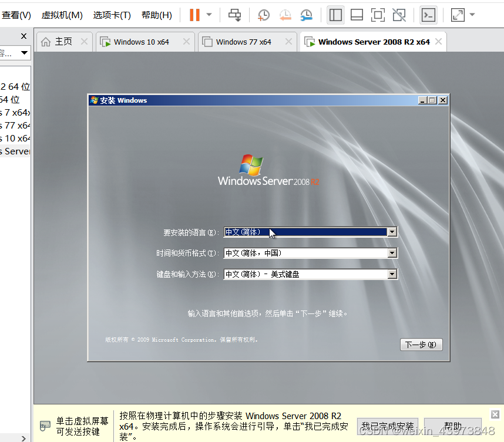The height and width of the screenshot is (442, 504).
Task: Close the Windows 10 x64 tab
Action: pos(186,42)
